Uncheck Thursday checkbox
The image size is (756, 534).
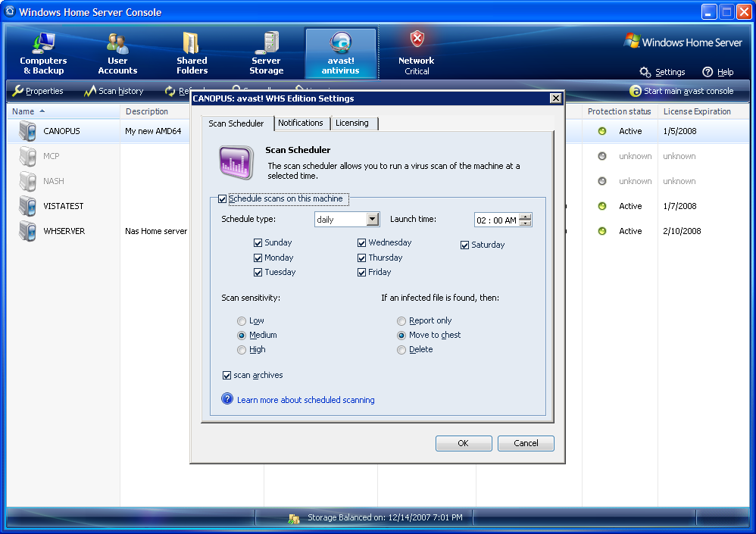click(361, 258)
